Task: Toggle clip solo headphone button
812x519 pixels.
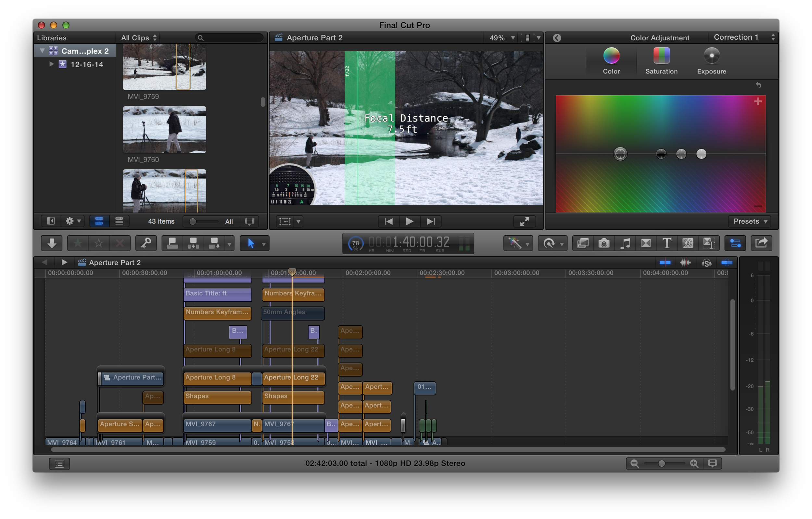Action: (706, 263)
